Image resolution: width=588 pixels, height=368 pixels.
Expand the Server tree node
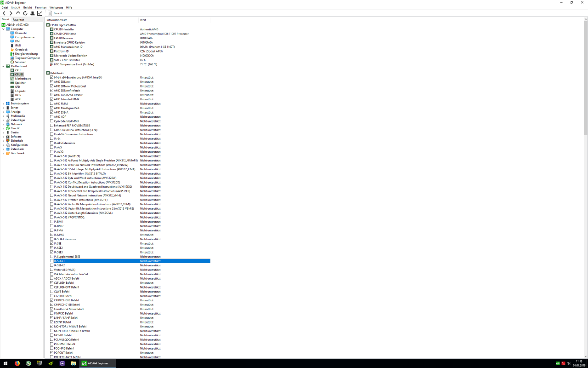(x=3, y=108)
